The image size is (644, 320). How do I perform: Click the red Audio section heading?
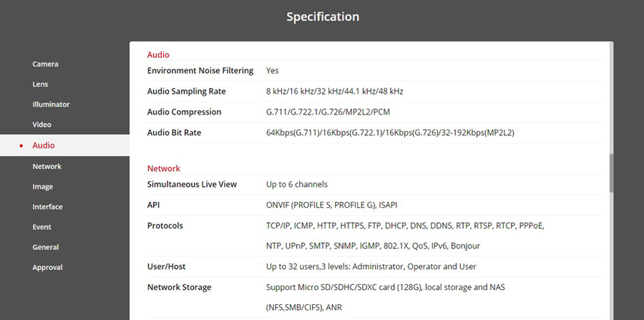(x=158, y=54)
